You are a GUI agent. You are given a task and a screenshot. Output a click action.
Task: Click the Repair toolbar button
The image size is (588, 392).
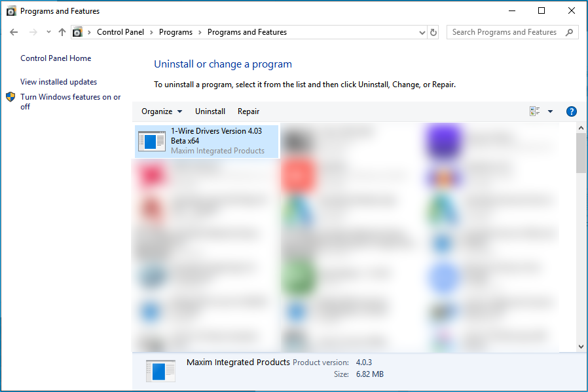[x=248, y=111]
